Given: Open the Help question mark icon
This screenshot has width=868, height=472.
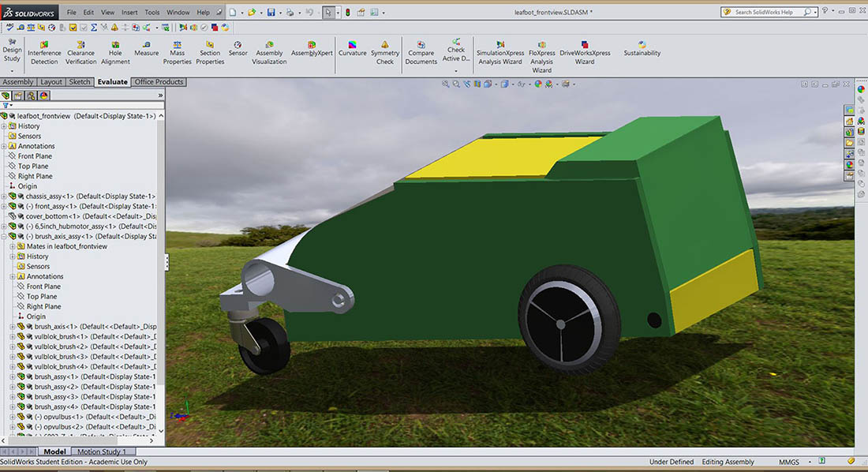Looking at the screenshot, I should coord(825,12).
